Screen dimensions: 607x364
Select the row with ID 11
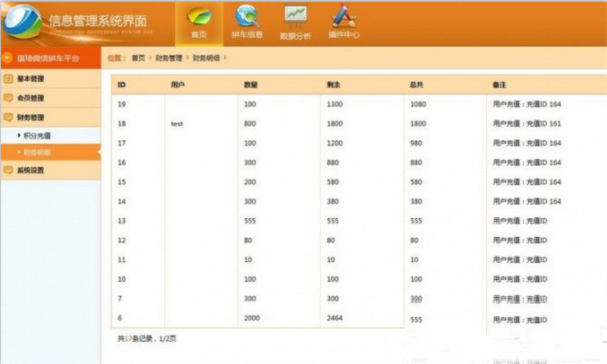click(x=358, y=260)
